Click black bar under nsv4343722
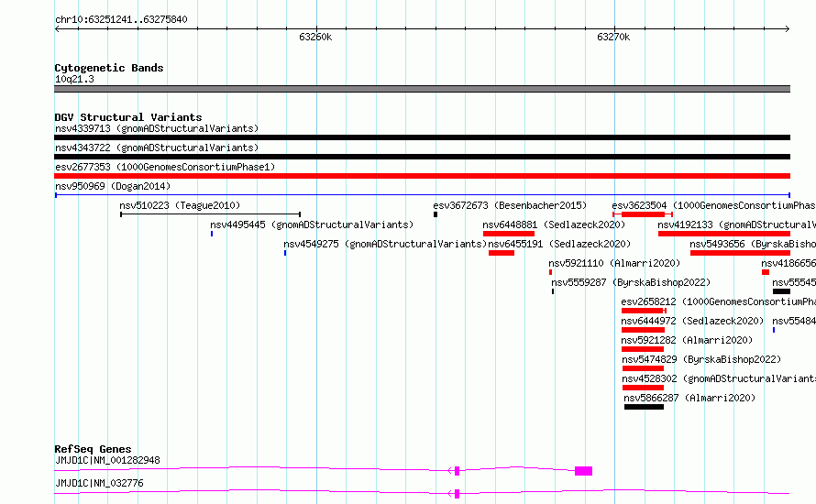816x504 pixels. (422, 157)
